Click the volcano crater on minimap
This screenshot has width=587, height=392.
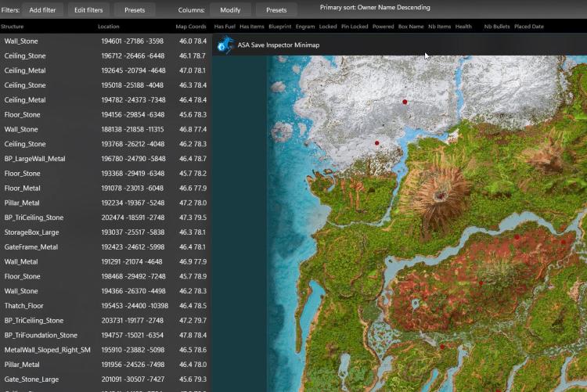[441, 196]
